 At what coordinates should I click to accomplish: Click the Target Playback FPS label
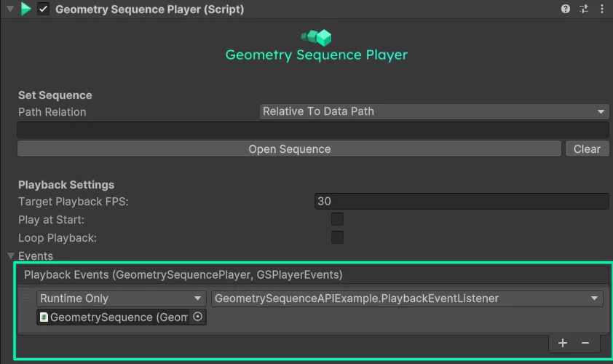point(73,202)
